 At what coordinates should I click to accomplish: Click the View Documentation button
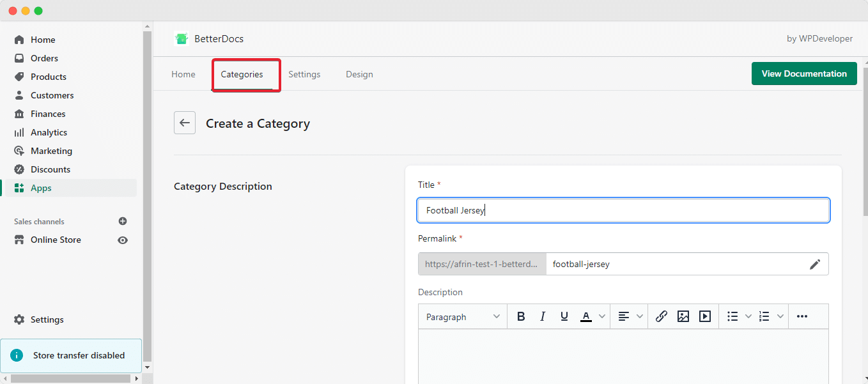(803, 73)
